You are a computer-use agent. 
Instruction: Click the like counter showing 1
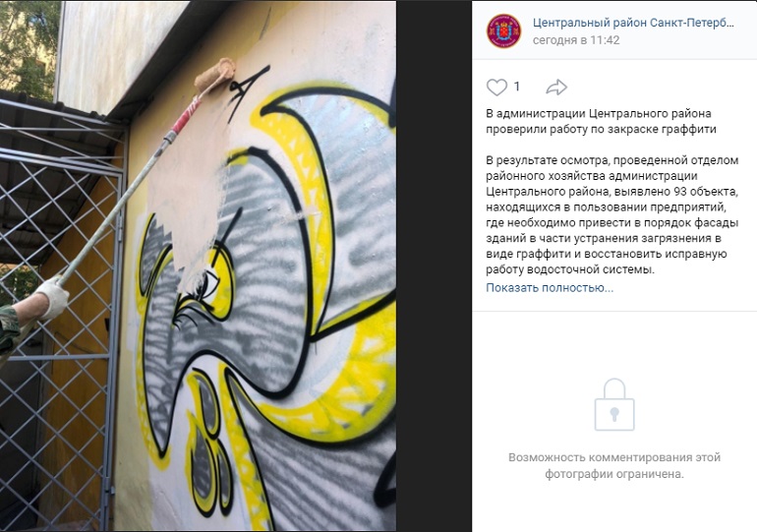pos(516,87)
